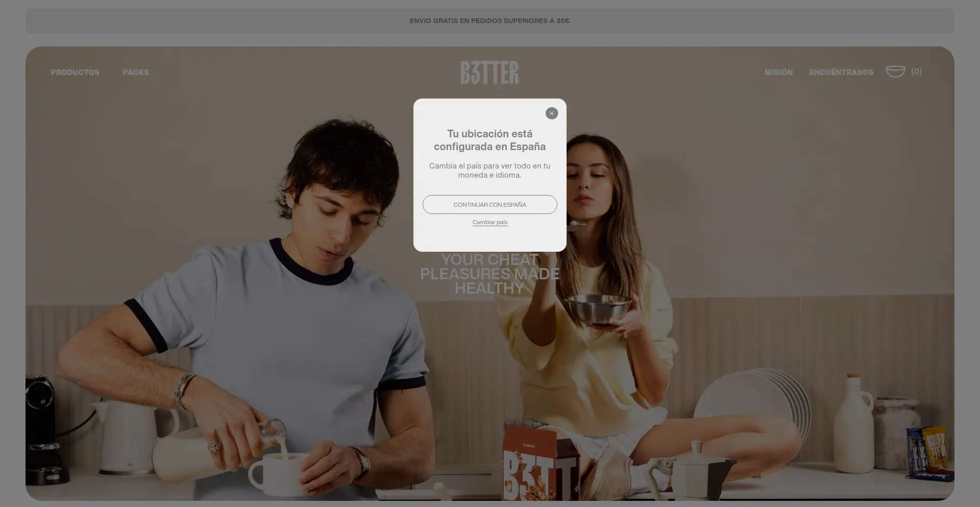This screenshot has height=507, width=980.
Task: Click the Cambiar país link
Action: pyautogui.click(x=489, y=223)
